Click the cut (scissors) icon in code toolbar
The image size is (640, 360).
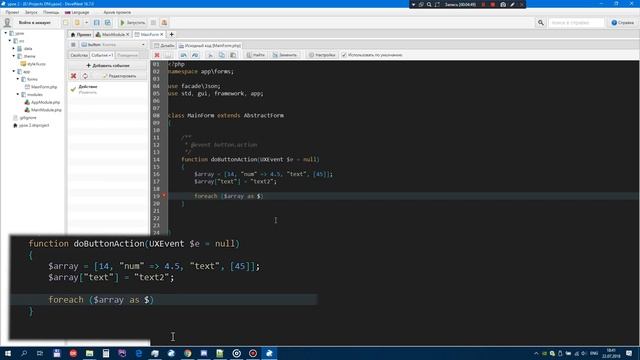(x=210, y=55)
